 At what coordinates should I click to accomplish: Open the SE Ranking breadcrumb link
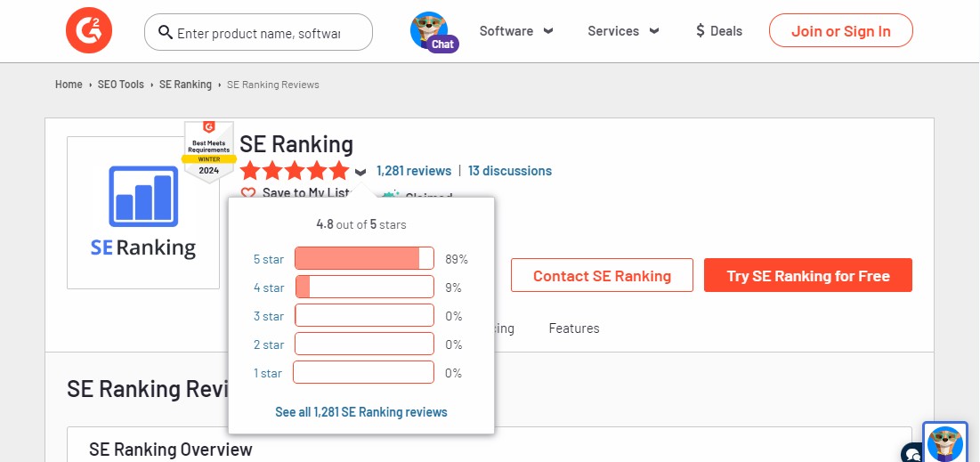185,85
